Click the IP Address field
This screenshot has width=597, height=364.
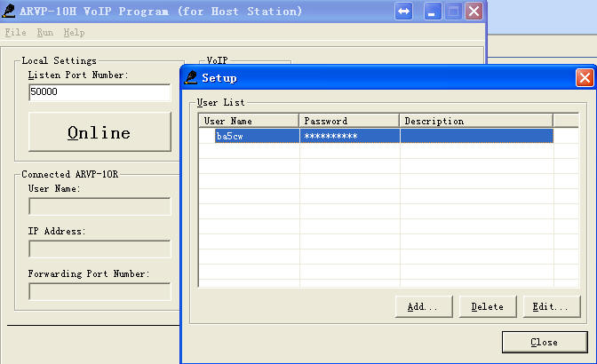click(x=99, y=249)
